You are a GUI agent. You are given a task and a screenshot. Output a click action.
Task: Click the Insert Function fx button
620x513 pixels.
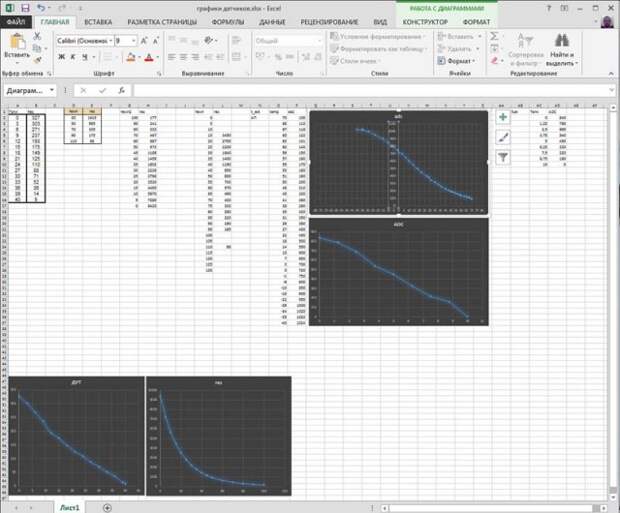[x=122, y=90]
